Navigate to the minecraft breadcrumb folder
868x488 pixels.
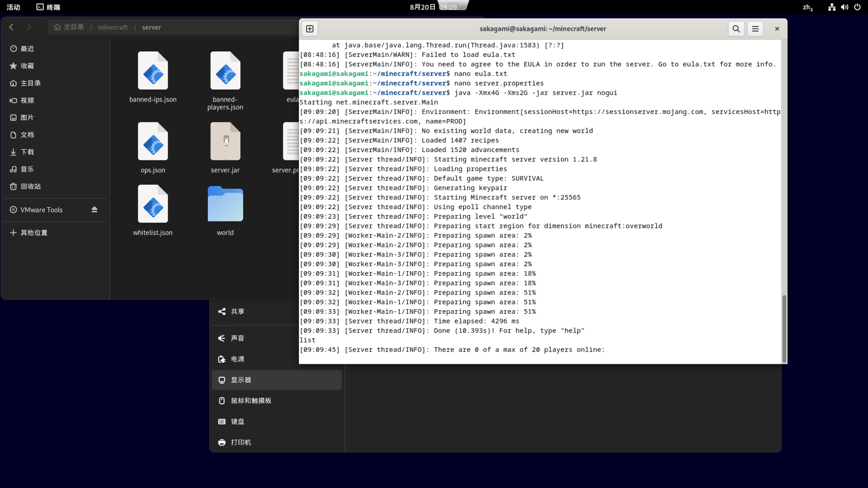(x=113, y=27)
